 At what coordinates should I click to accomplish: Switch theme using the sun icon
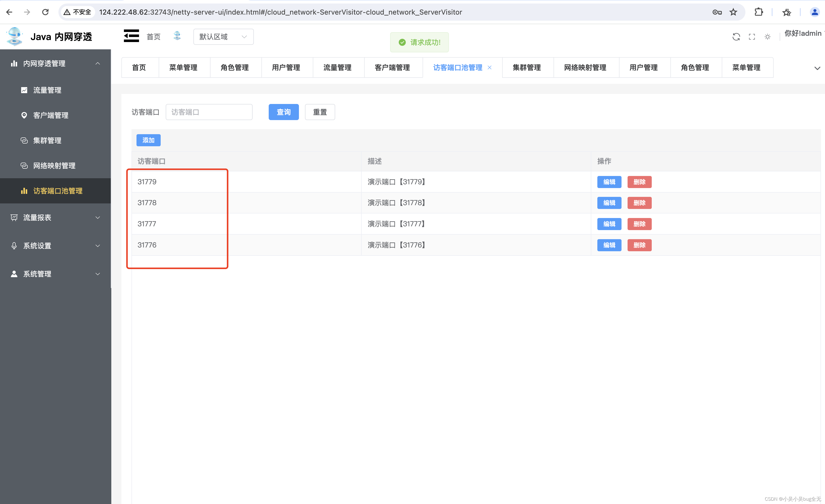click(768, 37)
